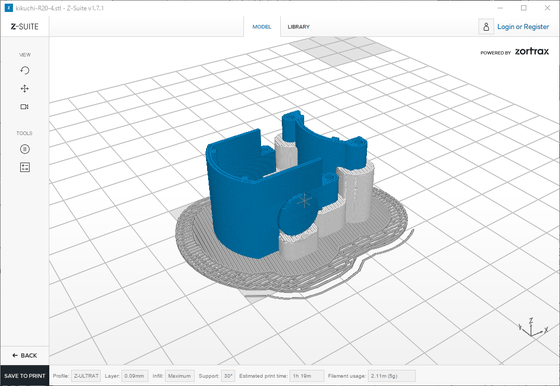Click the Z-ULTRAT profile field

point(86,376)
